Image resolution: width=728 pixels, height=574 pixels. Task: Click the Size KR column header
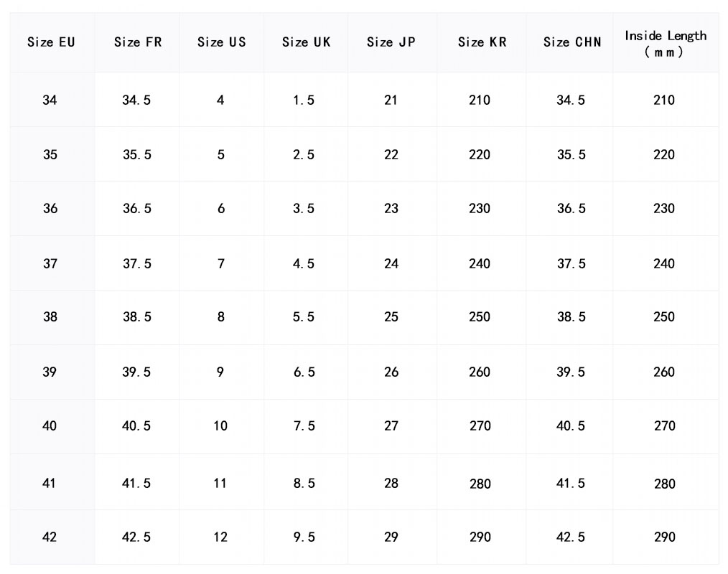click(482, 42)
